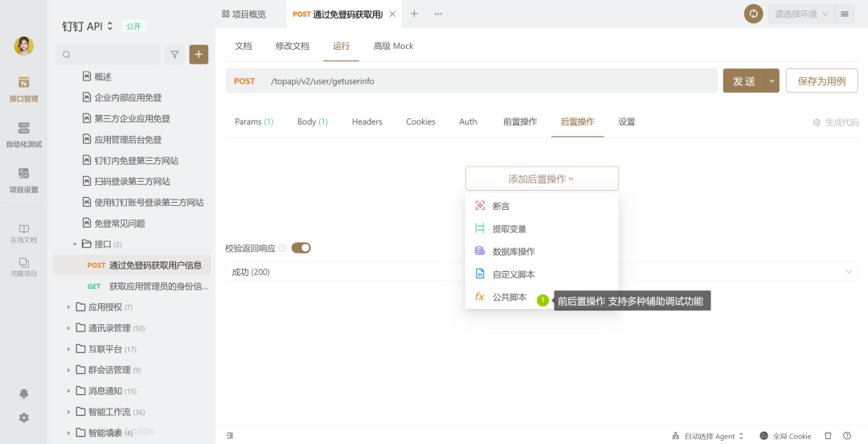The image size is (868, 444).
Task: Click the help question icon in the status bar
Action: pos(847,436)
